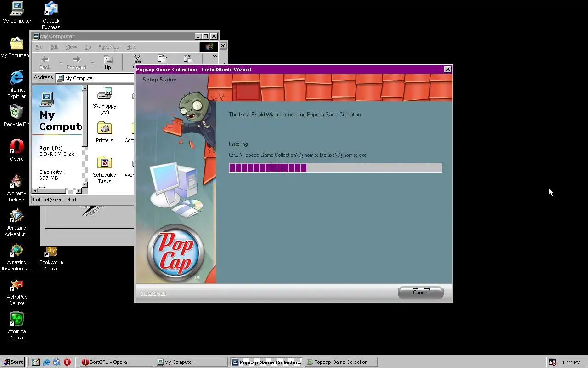Open Forward history dropdown arrow
The height and width of the screenshot is (368, 588).
[x=92, y=63]
